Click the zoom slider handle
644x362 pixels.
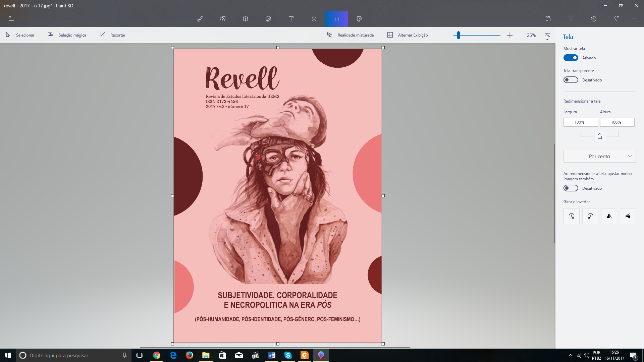(459, 35)
